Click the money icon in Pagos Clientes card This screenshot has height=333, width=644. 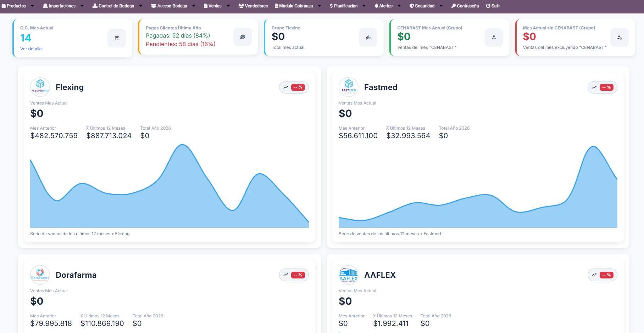(242, 37)
